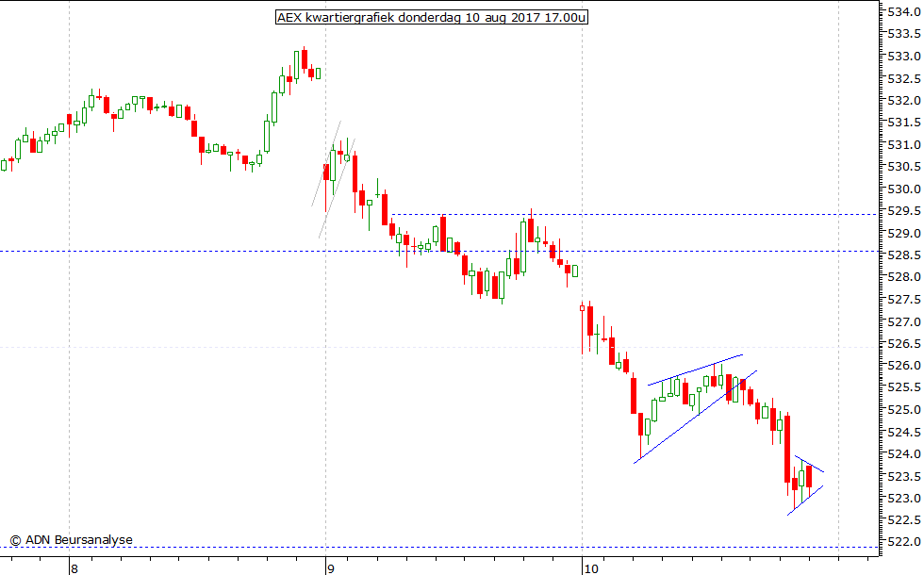Select the 527.0 price axis label

click(904, 321)
